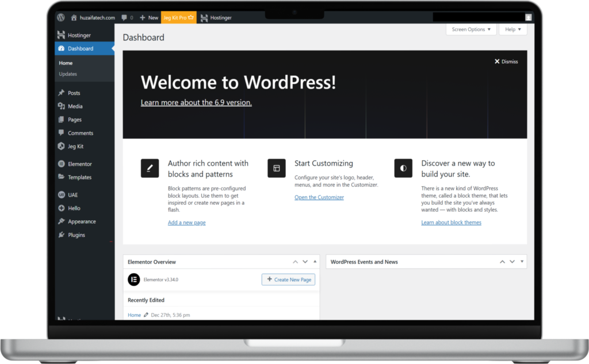Click Open the Customizer link

pos(319,197)
